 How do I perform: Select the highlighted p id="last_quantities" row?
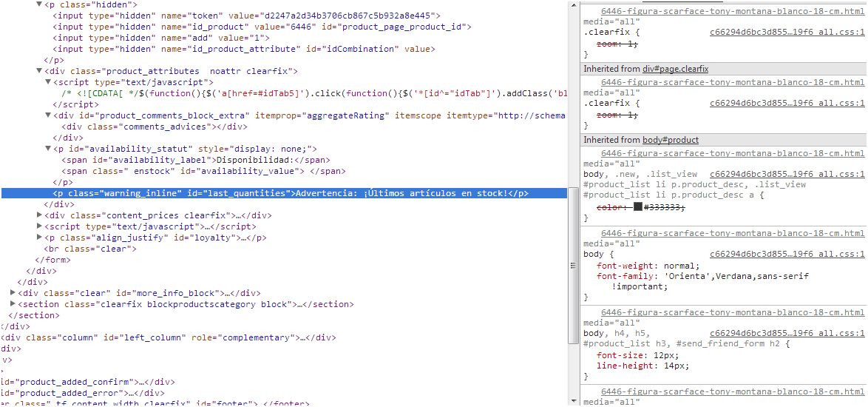click(x=284, y=193)
